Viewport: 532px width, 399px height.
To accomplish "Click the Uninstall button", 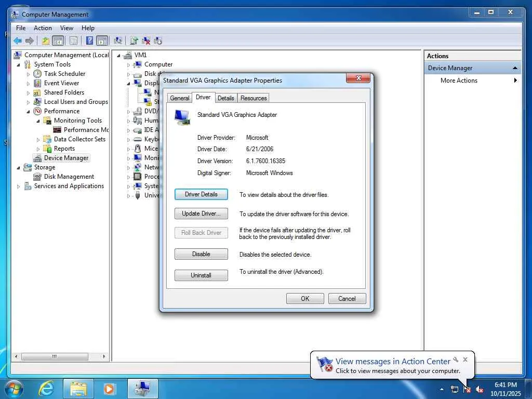I will [201, 275].
